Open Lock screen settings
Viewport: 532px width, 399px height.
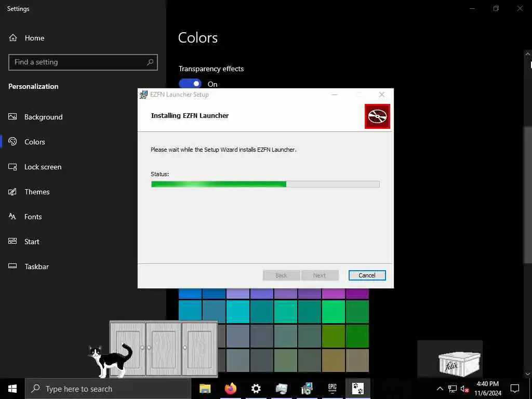tap(43, 167)
